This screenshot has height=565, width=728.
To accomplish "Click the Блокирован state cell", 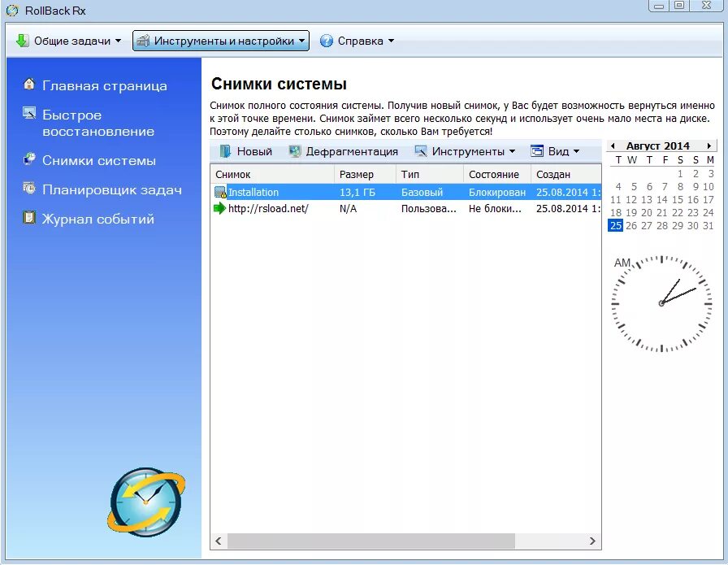I will [x=497, y=193].
